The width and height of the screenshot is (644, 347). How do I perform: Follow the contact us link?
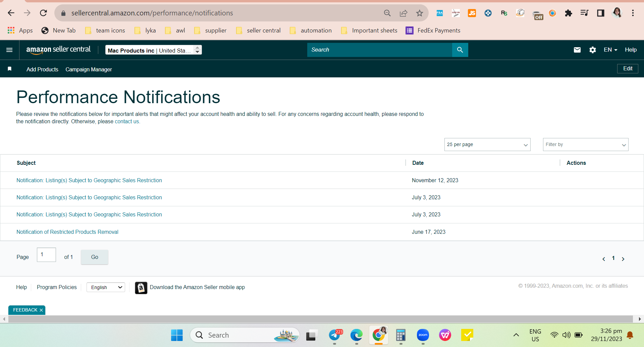pyautogui.click(x=127, y=122)
